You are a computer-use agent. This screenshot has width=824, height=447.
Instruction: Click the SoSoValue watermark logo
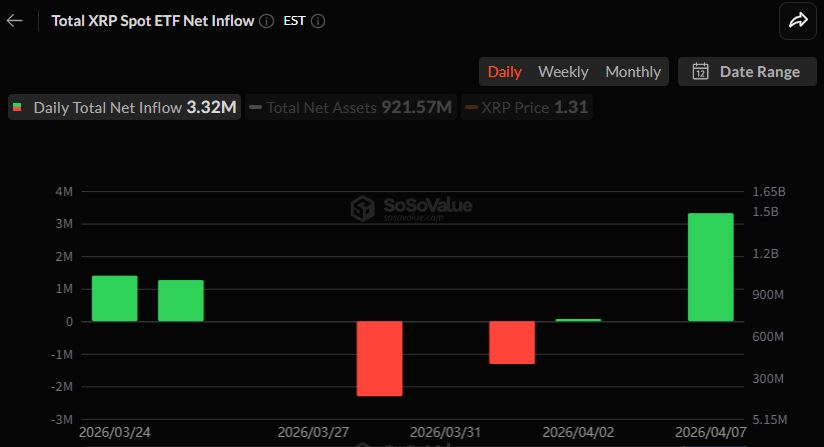(x=363, y=208)
